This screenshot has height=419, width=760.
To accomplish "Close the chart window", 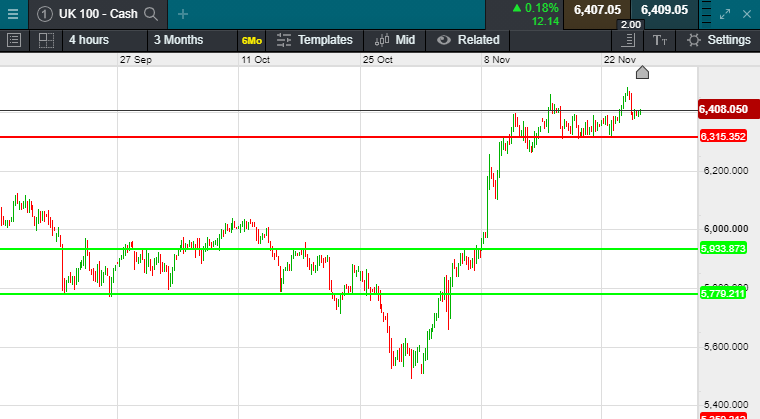I will coord(747,14).
